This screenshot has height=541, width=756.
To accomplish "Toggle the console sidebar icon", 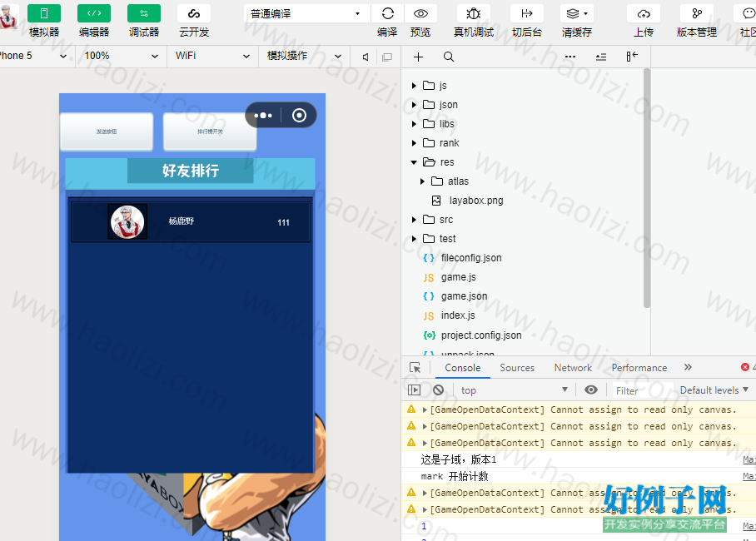I will point(414,390).
